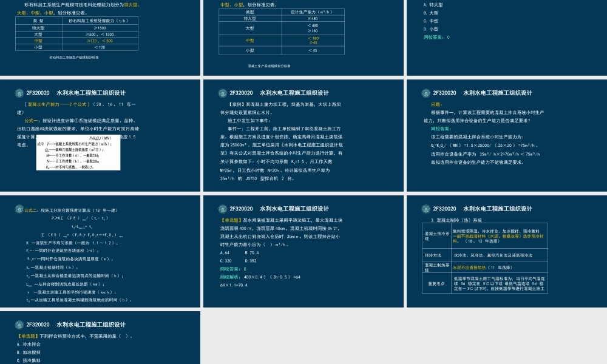This screenshot has height=364, width=607.
Task: Click the logo icon beside 公式二 heading
Action: (19, 209)
